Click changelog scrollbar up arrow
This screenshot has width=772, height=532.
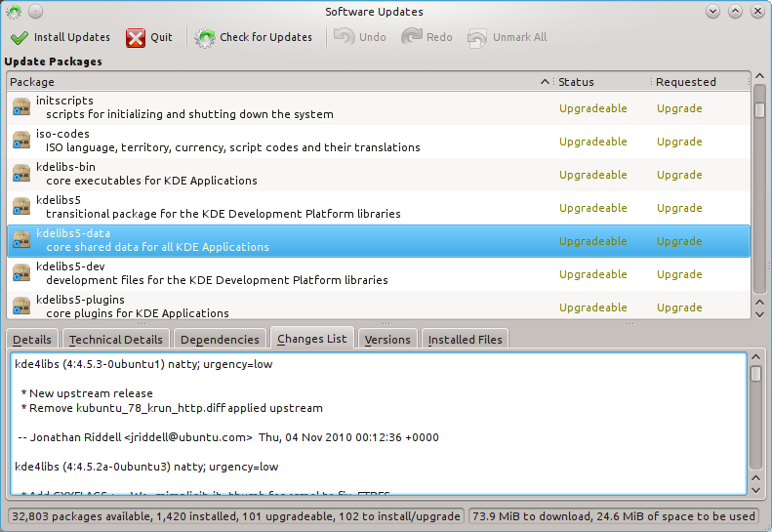[x=755, y=356]
